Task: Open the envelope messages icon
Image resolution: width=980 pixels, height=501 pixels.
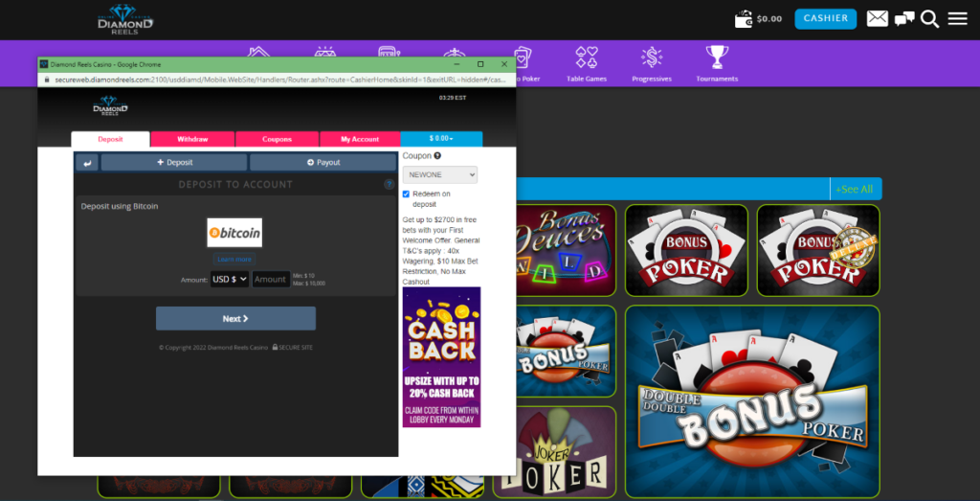Action: point(877,19)
